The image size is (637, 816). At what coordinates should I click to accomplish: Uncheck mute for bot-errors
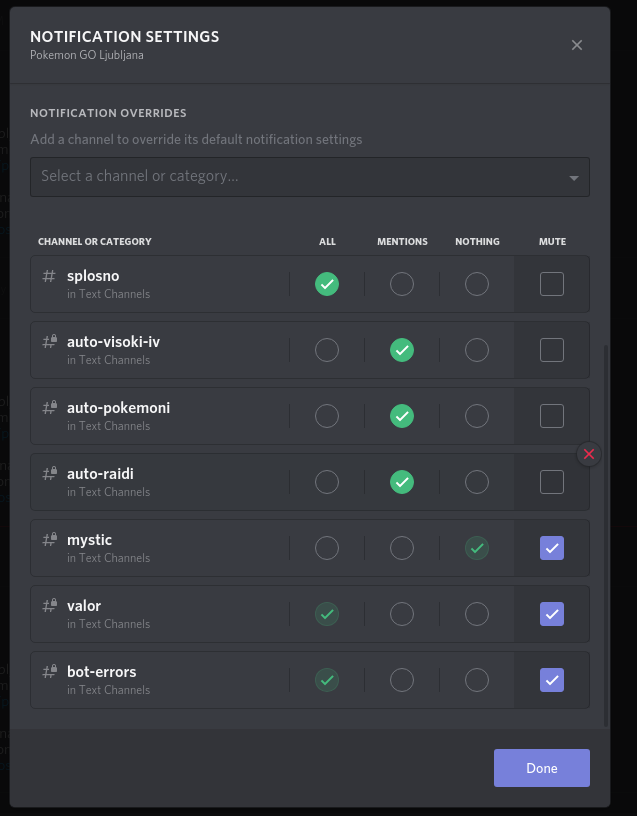click(552, 680)
